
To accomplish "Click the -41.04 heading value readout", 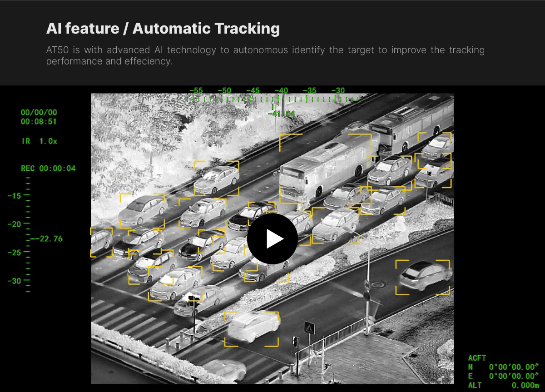I will click(x=281, y=114).
